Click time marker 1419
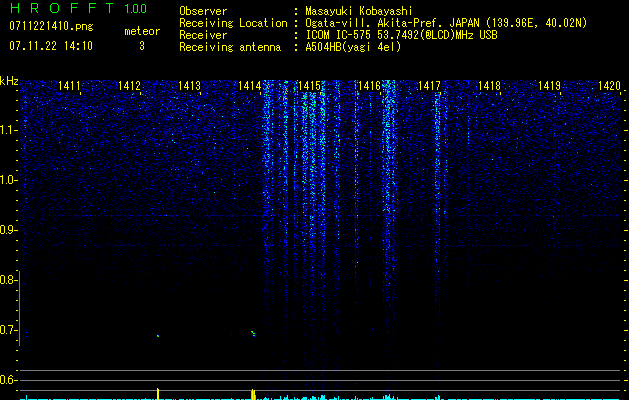The image size is (629, 400). [550, 86]
